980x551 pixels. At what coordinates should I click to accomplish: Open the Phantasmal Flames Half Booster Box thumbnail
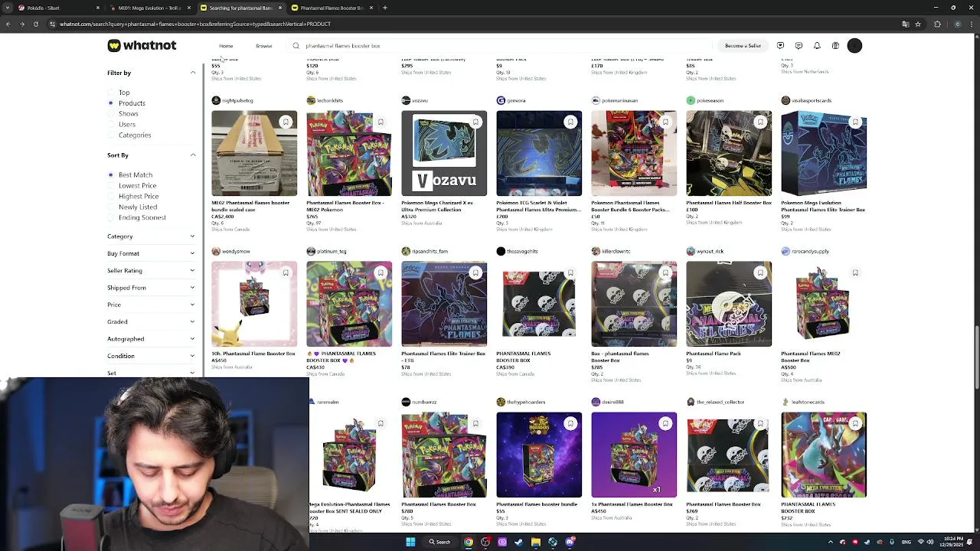[729, 153]
